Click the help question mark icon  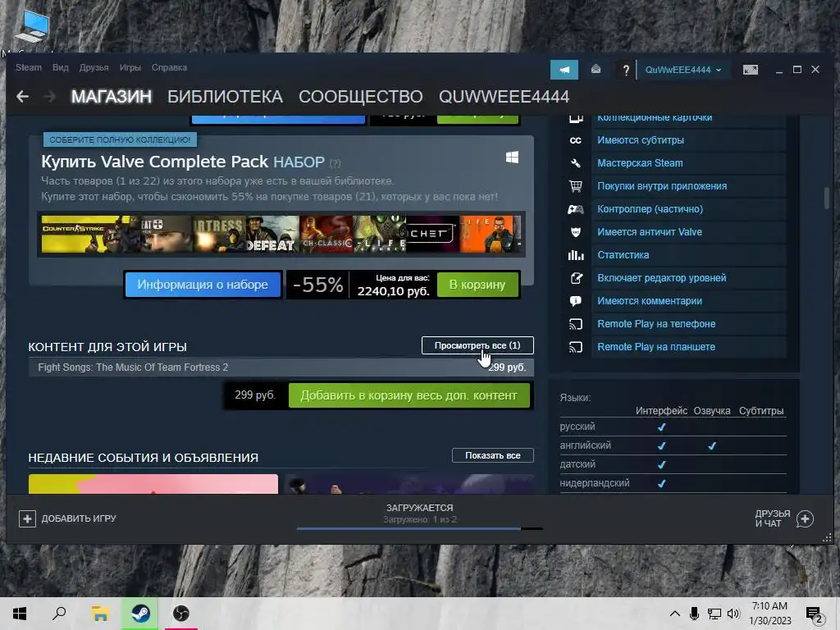(x=625, y=71)
